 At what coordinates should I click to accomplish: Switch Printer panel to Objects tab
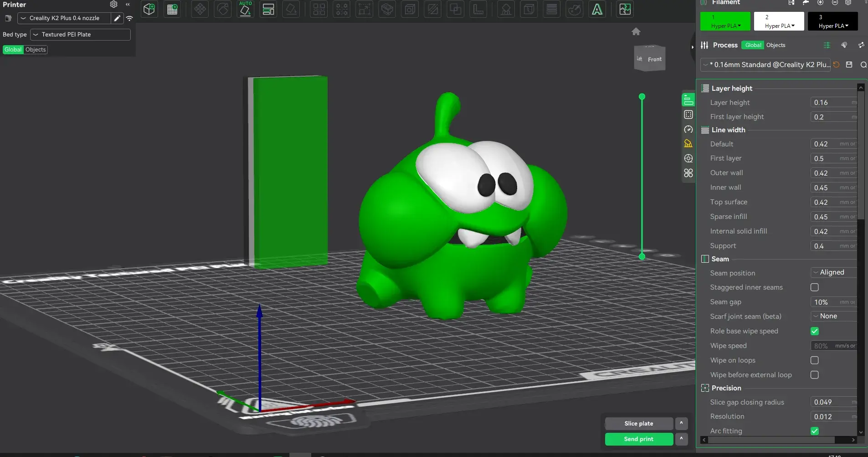coord(36,50)
